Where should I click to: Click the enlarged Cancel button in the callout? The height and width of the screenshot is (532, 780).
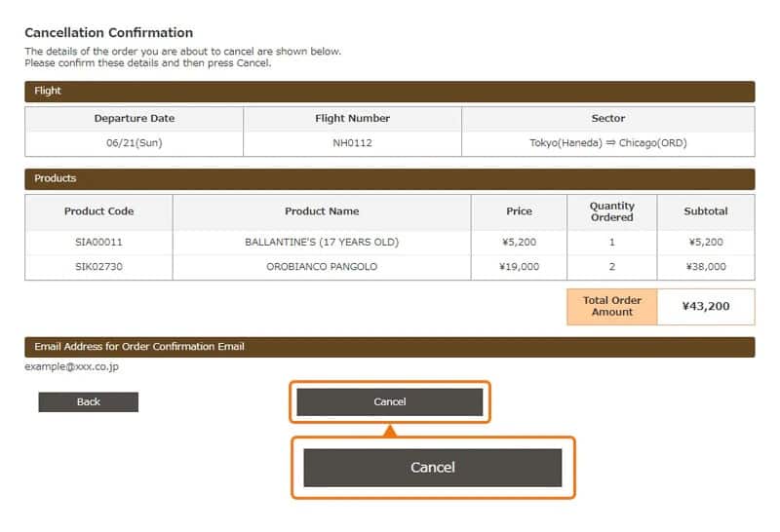[433, 468]
